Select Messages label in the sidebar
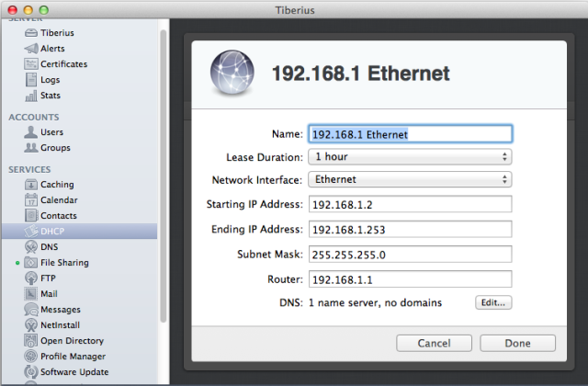Image resolution: width=588 pixels, height=386 pixels. click(x=61, y=310)
